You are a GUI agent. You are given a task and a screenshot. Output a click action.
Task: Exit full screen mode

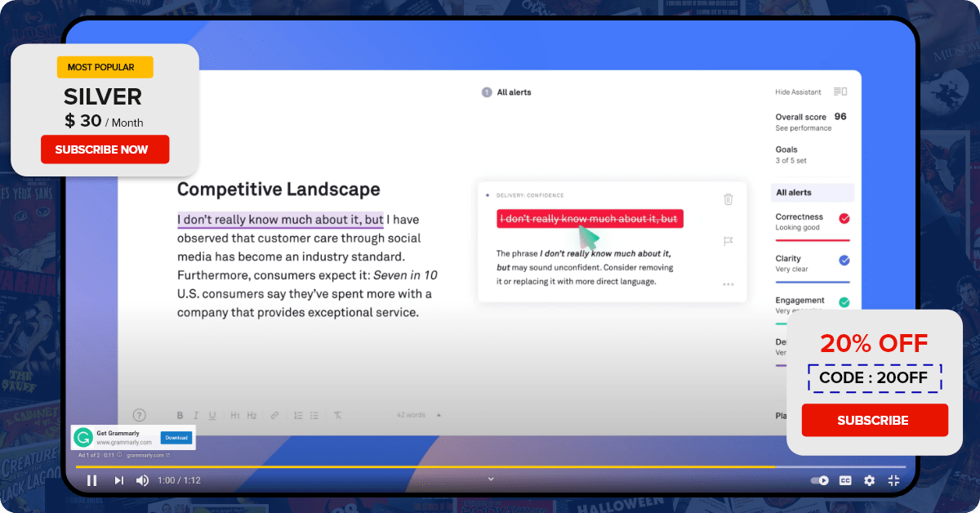tap(893, 480)
